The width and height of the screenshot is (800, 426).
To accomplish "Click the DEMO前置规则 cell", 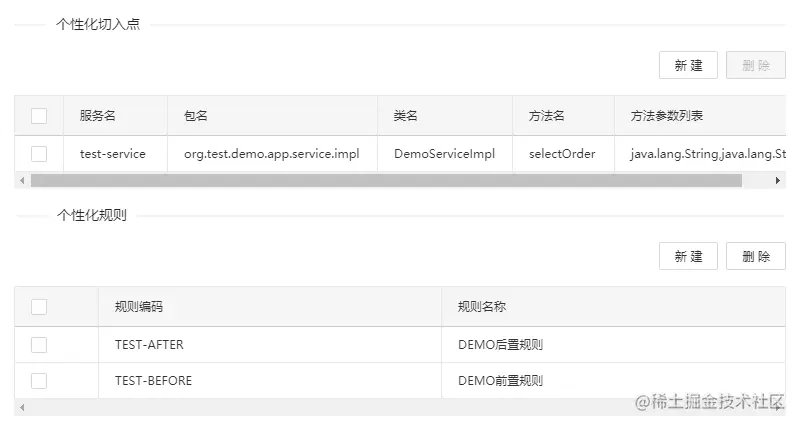I will pos(613,381).
